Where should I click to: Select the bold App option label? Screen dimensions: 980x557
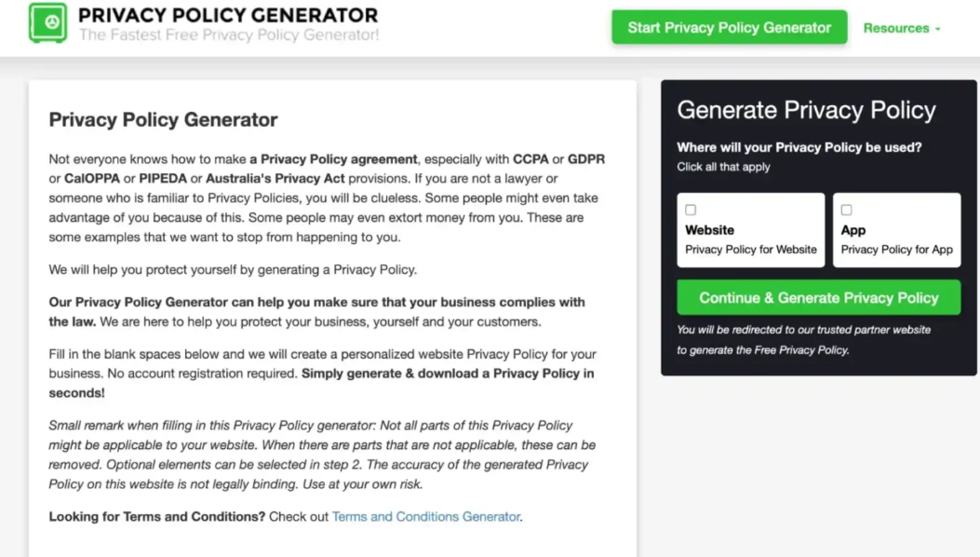click(x=853, y=230)
